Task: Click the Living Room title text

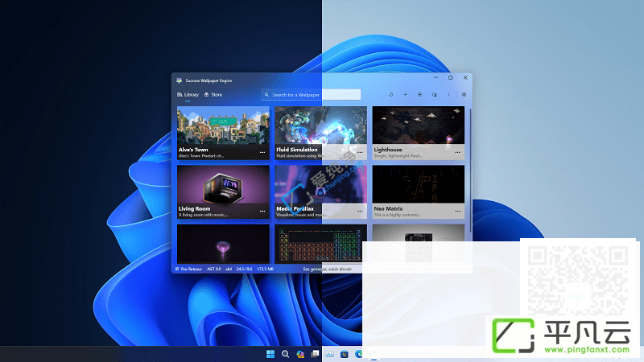Action: click(x=194, y=209)
